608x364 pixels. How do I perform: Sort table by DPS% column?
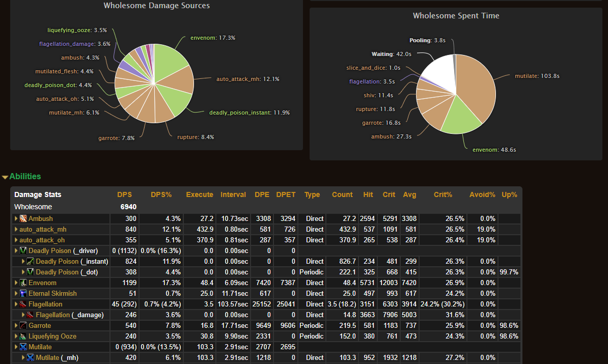pos(161,194)
